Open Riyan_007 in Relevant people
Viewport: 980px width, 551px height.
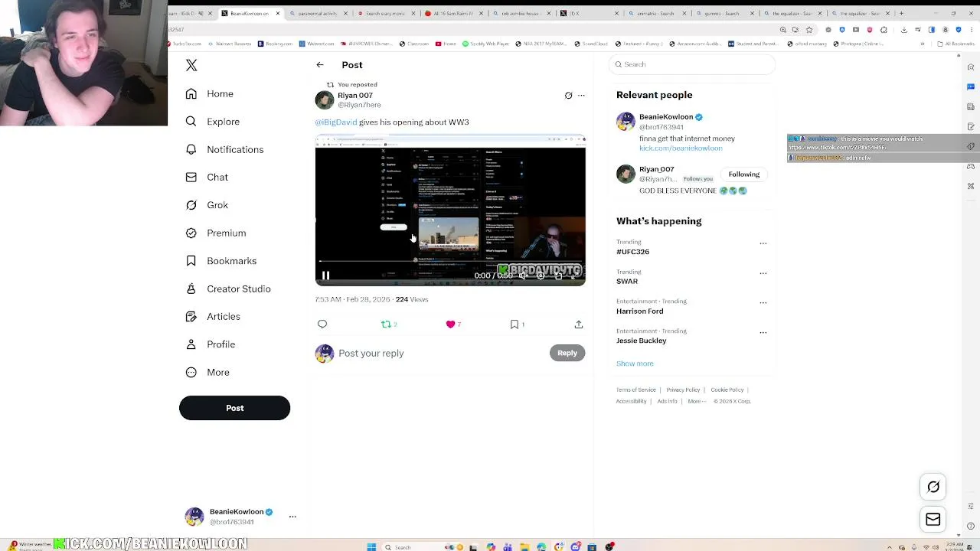(657, 169)
